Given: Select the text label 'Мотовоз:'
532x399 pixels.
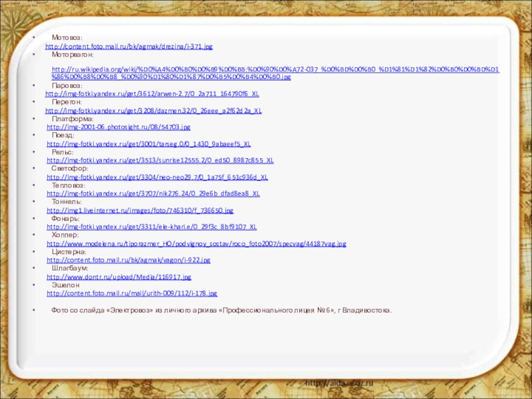Looking at the screenshot, I should (x=67, y=38).
